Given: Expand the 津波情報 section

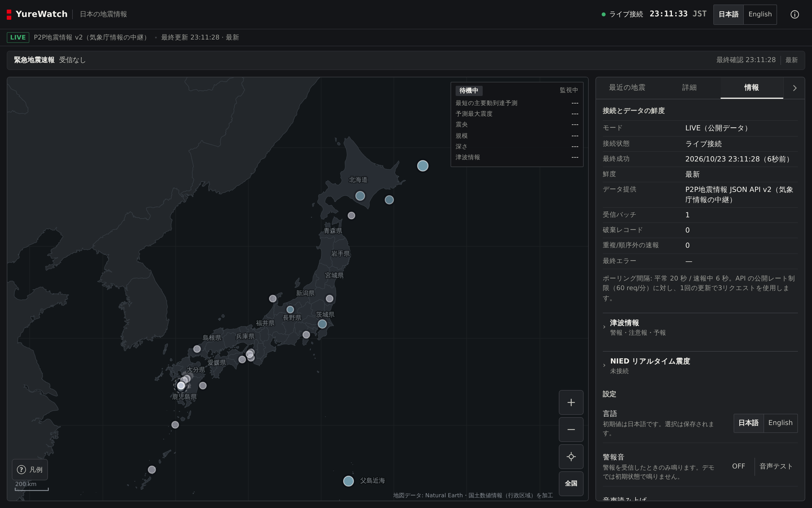Looking at the screenshot, I should [x=700, y=327].
